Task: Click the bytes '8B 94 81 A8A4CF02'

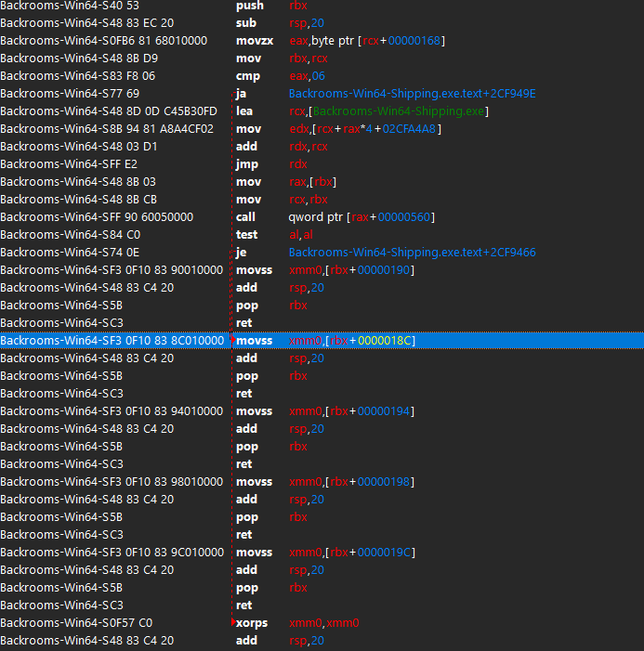Action: tap(162, 129)
